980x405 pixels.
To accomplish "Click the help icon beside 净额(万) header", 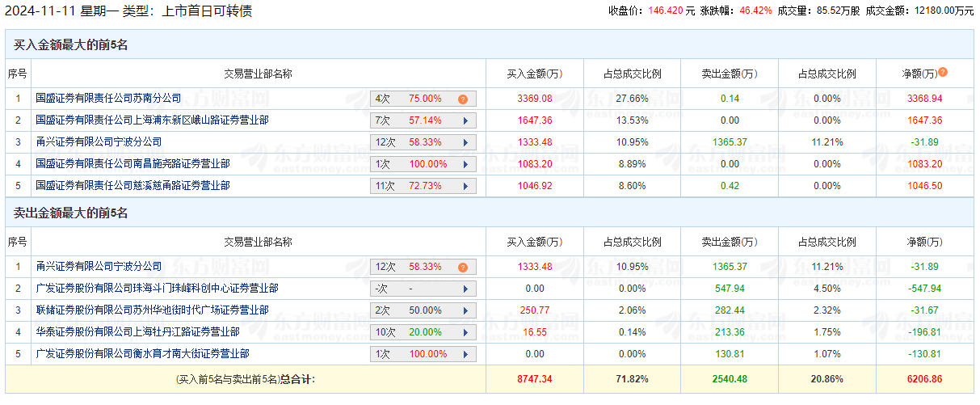I will coord(943,73).
